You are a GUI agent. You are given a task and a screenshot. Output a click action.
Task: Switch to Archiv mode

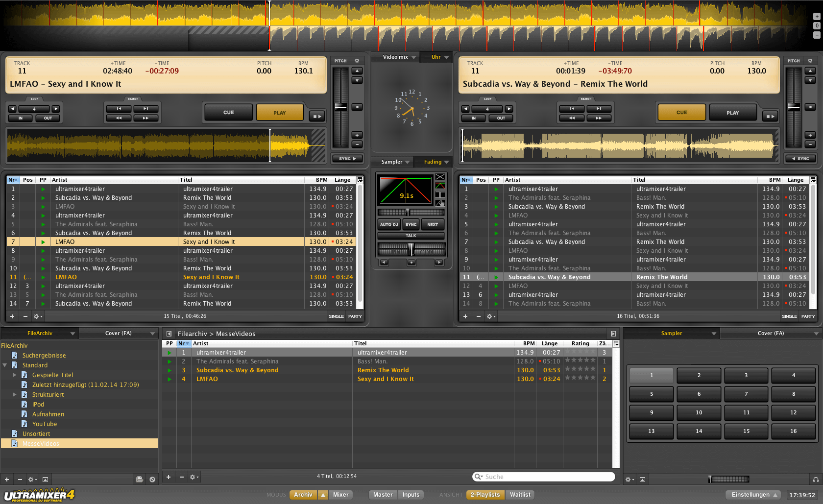[x=303, y=495]
